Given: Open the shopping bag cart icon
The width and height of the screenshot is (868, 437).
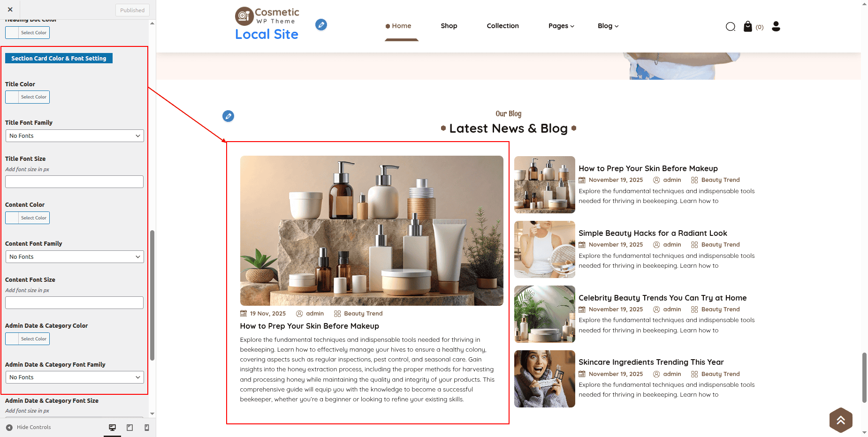Looking at the screenshot, I should pos(748,27).
